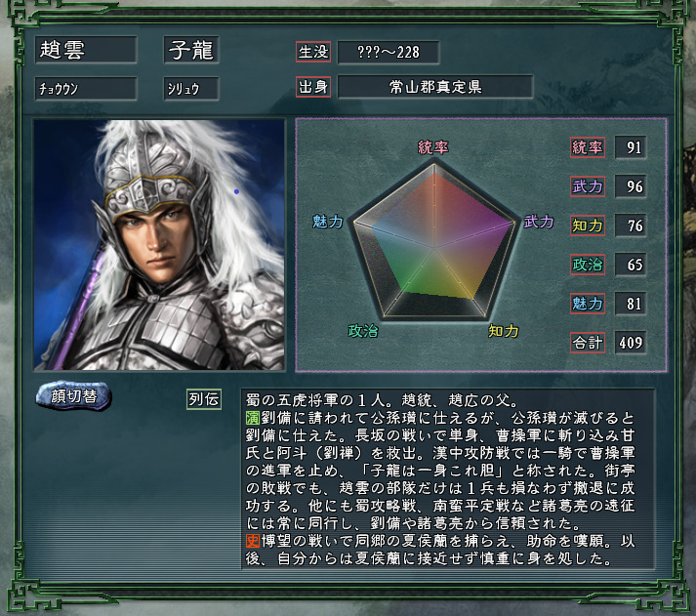
Task: Click the ???~228 lifespan field
Action: (x=389, y=53)
